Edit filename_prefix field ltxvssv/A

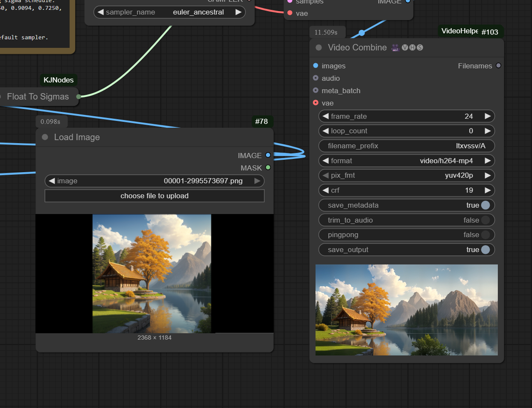(406, 146)
